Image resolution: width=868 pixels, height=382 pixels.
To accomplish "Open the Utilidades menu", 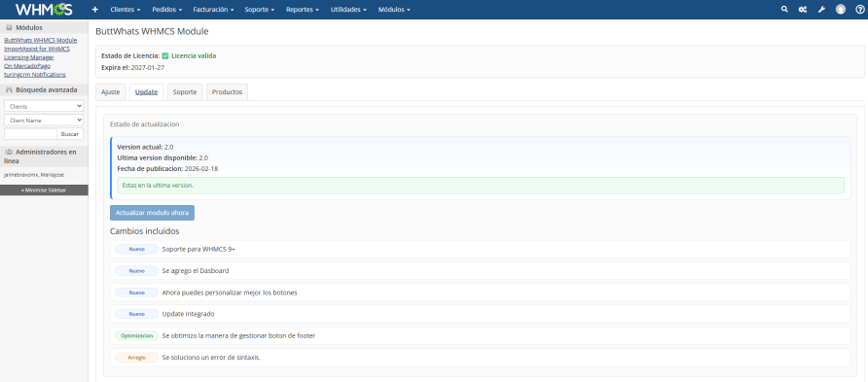I will [x=348, y=10].
